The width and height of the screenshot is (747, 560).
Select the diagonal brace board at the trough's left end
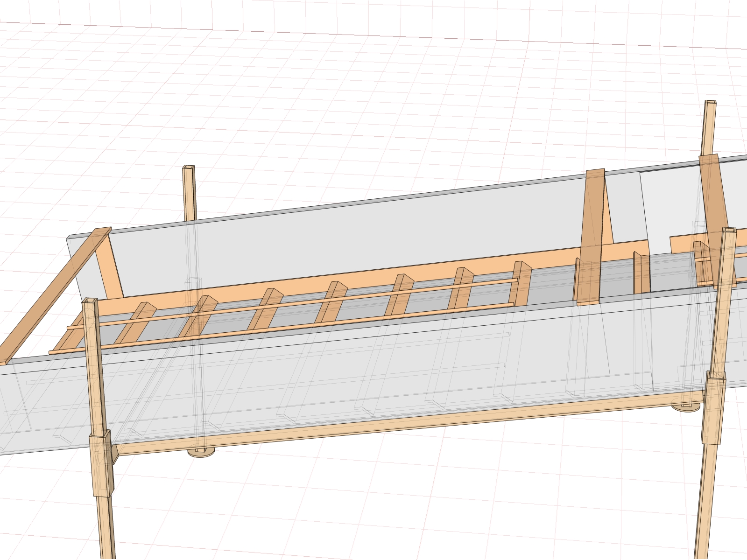(x=56, y=295)
